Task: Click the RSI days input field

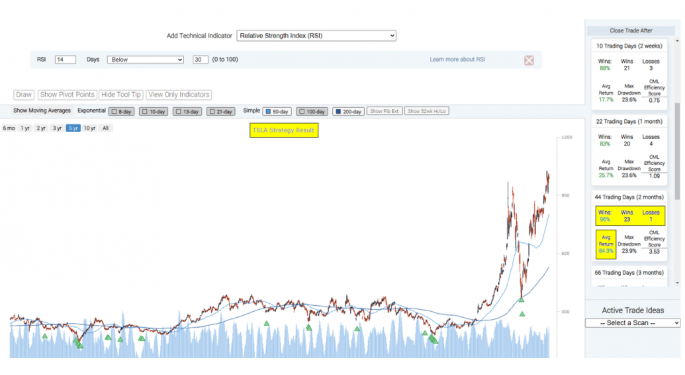Action: 65,59
